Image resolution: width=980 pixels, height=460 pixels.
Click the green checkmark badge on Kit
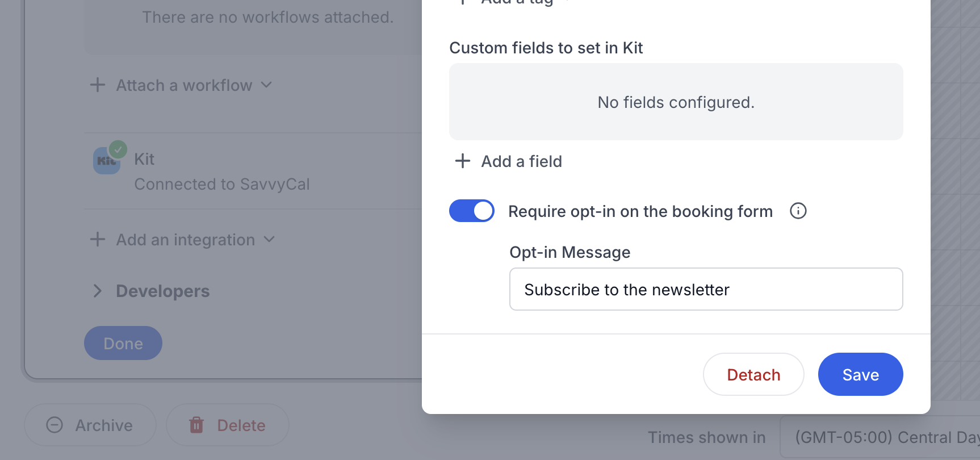118,149
